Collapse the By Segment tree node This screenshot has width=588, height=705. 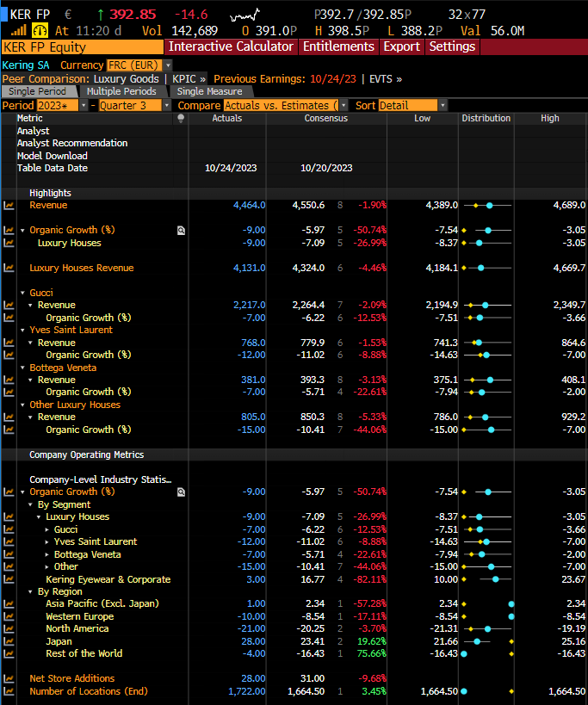[x=31, y=505]
